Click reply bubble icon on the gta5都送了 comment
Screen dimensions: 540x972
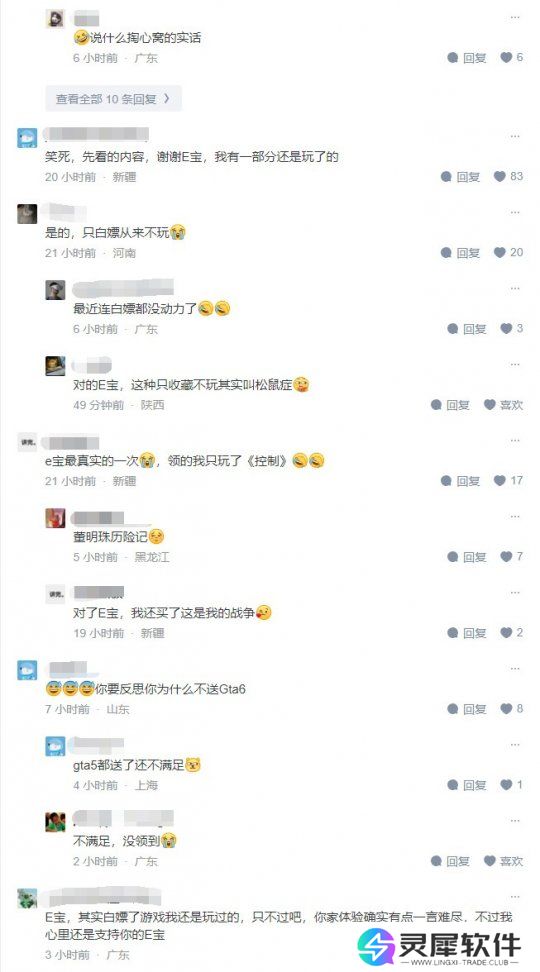click(453, 785)
